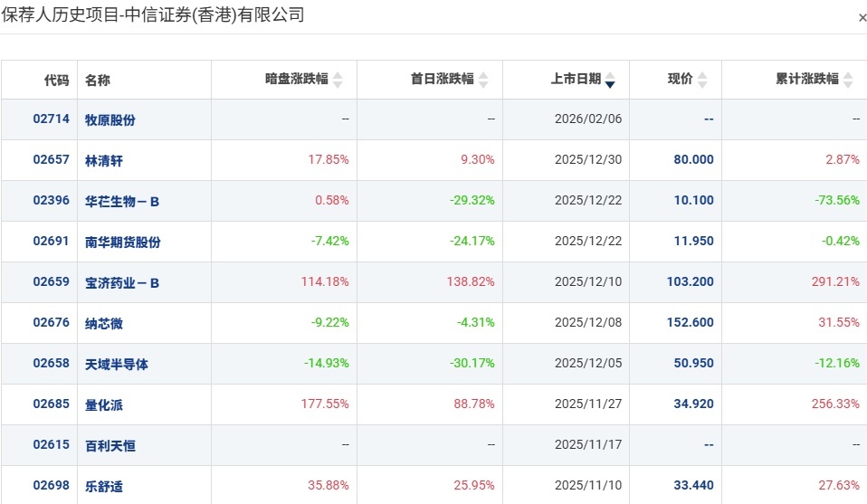Click cumulative change -73.56%

tap(837, 201)
